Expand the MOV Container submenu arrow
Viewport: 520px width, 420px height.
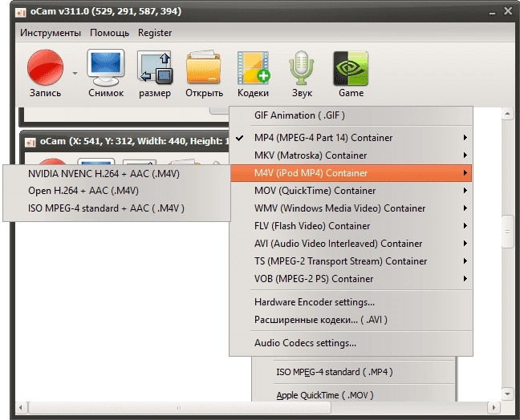(x=465, y=191)
